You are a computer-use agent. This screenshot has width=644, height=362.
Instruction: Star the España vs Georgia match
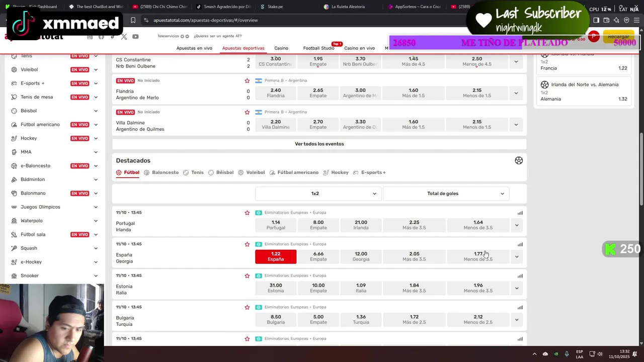tap(247, 244)
